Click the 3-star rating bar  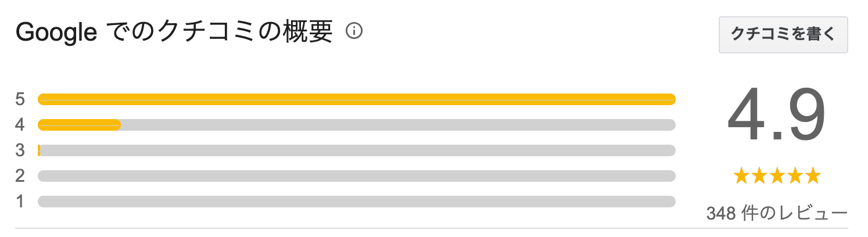click(x=356, y=150)
